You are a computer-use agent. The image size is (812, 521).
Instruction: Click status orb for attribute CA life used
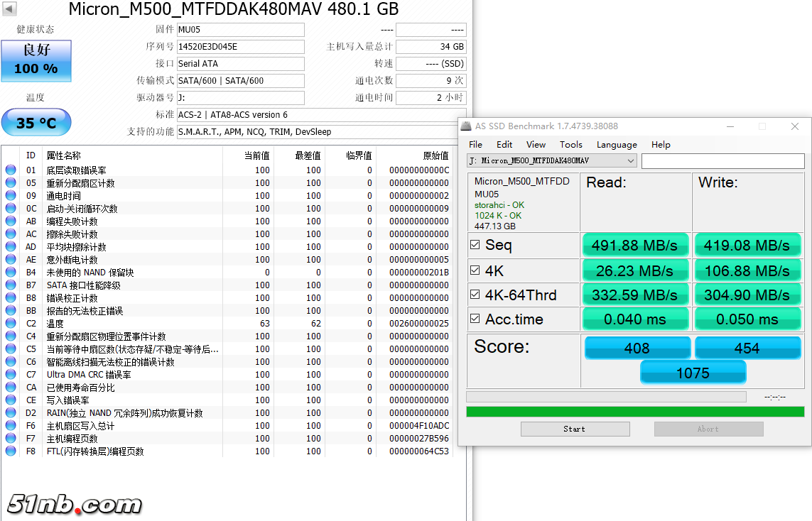pos(11,388)
